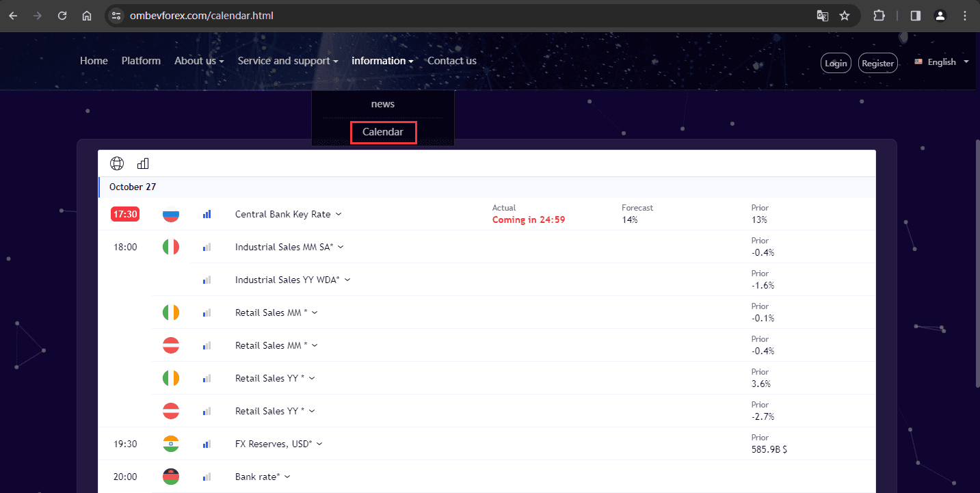
Task: Click Ireland flag beside Retail Sales YY
Action: (171, 378)
